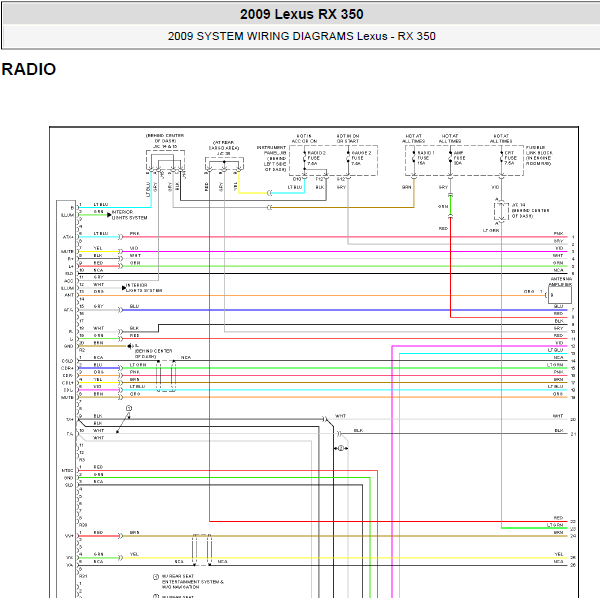This screenshot has width=600, height=598.
Task: Click the "ANT" terminal label
Action: coord(69,295)
